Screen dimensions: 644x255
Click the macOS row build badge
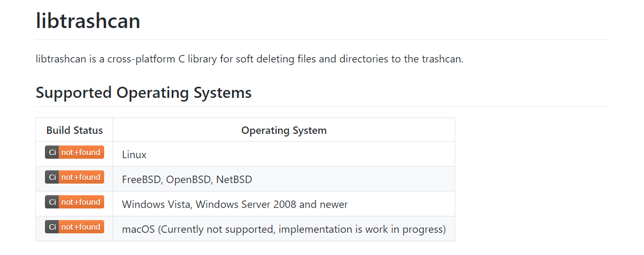click(75, 227)
